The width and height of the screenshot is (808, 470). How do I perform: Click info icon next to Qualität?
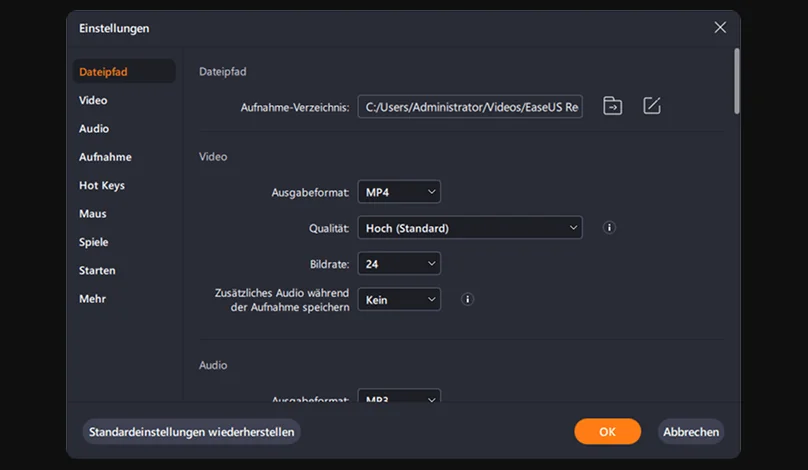pos(609,228)
